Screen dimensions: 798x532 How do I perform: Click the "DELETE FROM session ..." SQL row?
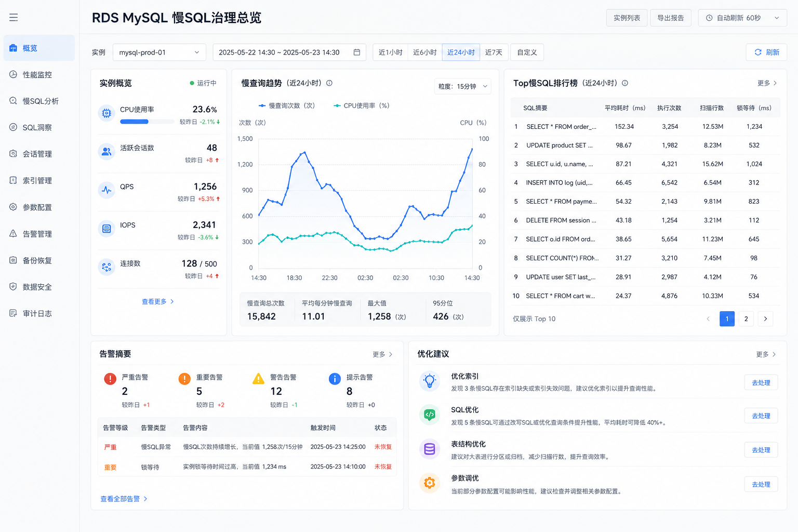pyautogui.click(x=645, y=220)
